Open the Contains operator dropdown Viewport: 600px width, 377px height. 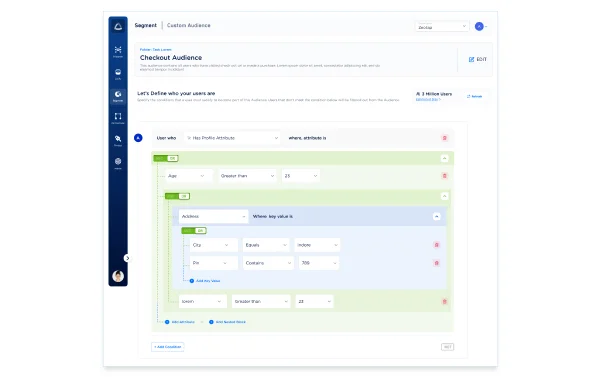pyautogui.click(x=268, y=263)
